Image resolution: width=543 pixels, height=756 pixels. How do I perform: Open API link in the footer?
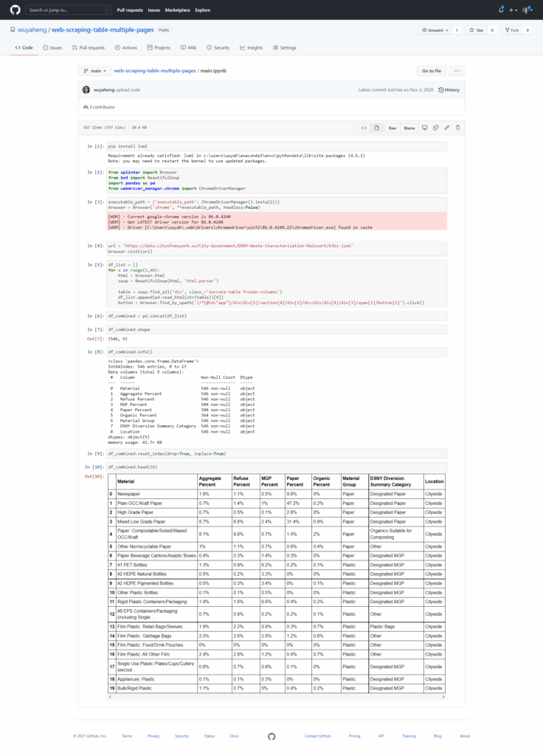[x=381, y=736]
